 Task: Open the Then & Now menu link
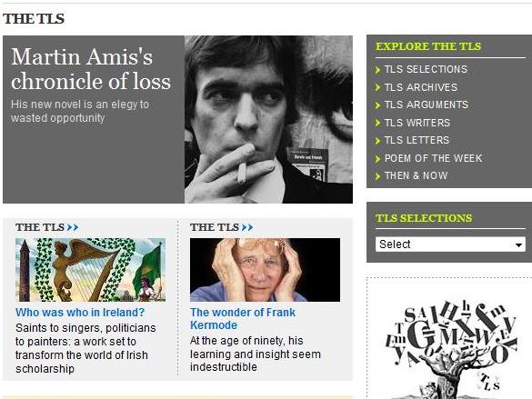point(416,176)
